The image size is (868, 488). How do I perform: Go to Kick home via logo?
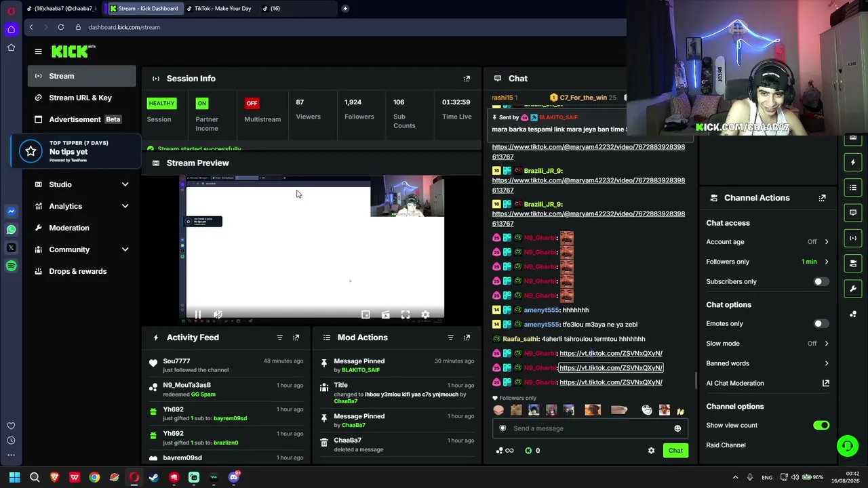pos(73,52)
